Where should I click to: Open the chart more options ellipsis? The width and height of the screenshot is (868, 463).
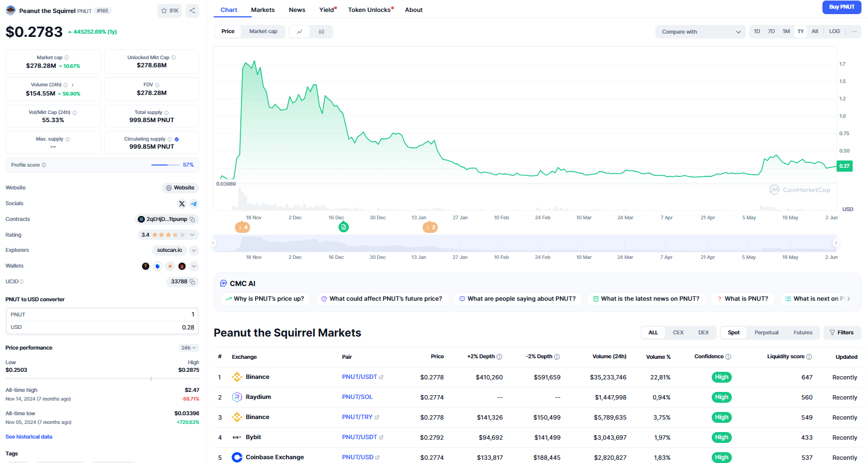854,31
